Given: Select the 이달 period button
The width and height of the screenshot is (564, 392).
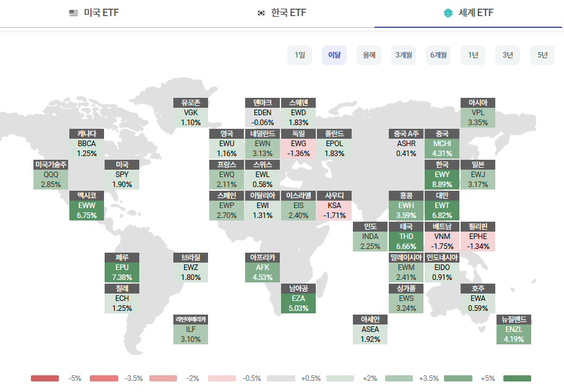Looking at the screenshot, I should [x=334, y=55].
